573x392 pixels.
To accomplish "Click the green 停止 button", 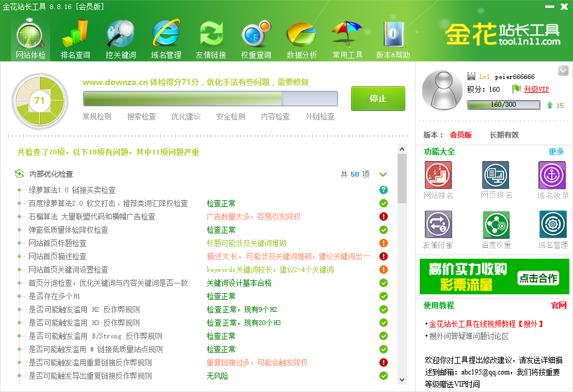I will [x=378, y=98].
